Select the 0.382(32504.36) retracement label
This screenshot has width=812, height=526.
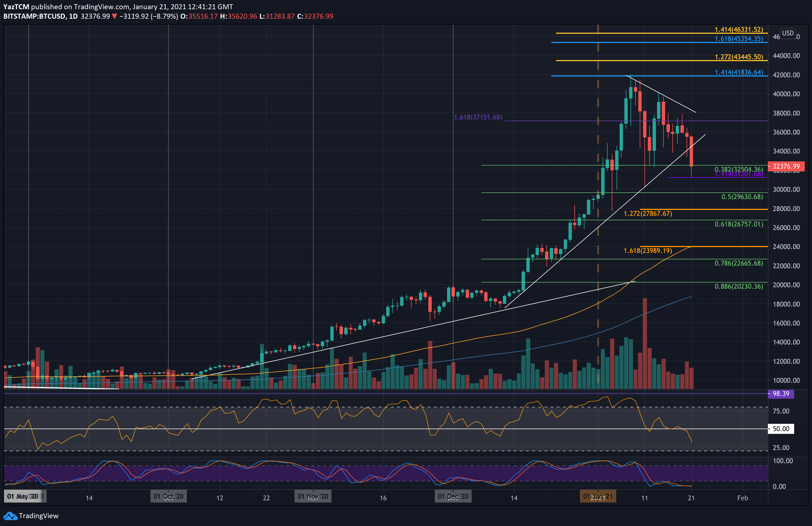739,169
